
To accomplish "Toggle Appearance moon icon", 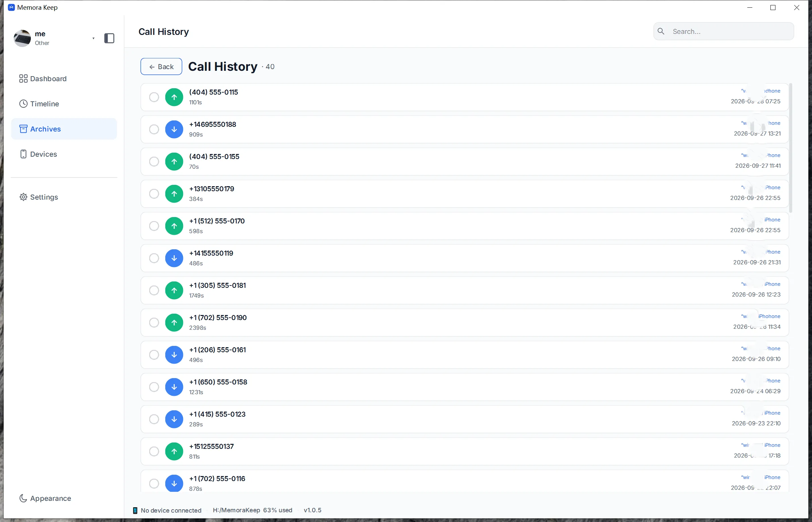I will pyautogui.click(x=23, y=498).
